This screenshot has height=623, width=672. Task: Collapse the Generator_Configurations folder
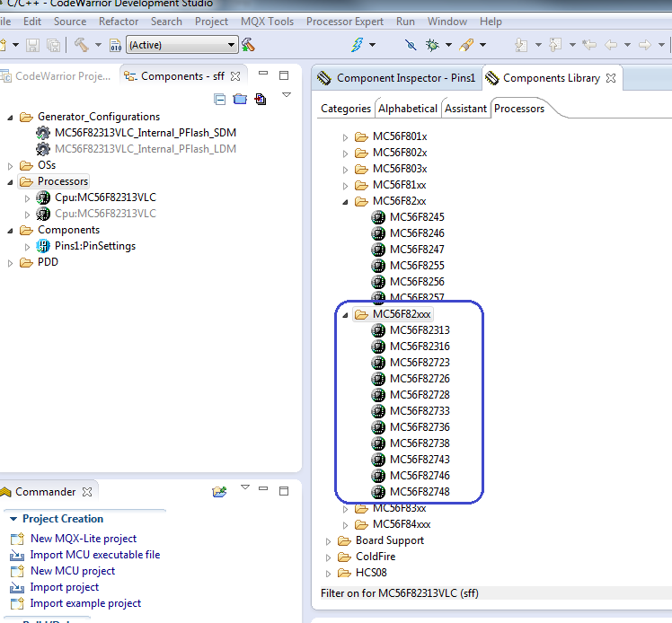coord(10,118)
